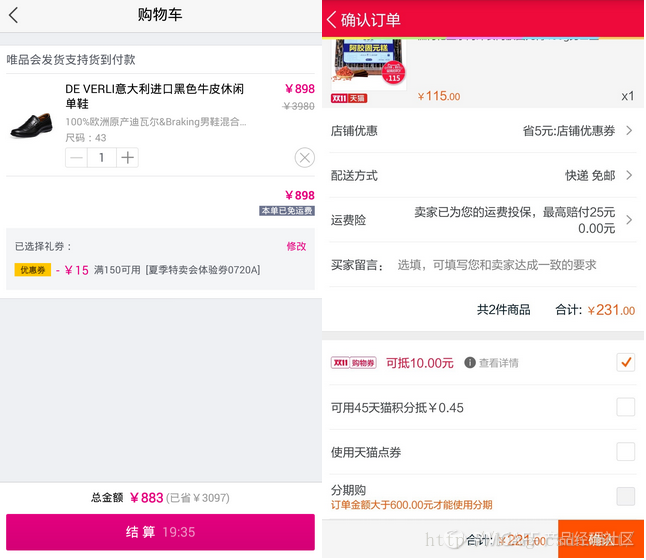
Task: Tap 省5元:店铺优惠券 text
Action: 569,131
